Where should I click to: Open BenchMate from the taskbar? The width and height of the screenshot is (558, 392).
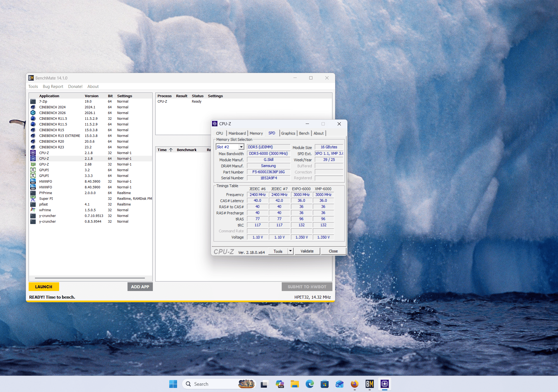(369, 384)
